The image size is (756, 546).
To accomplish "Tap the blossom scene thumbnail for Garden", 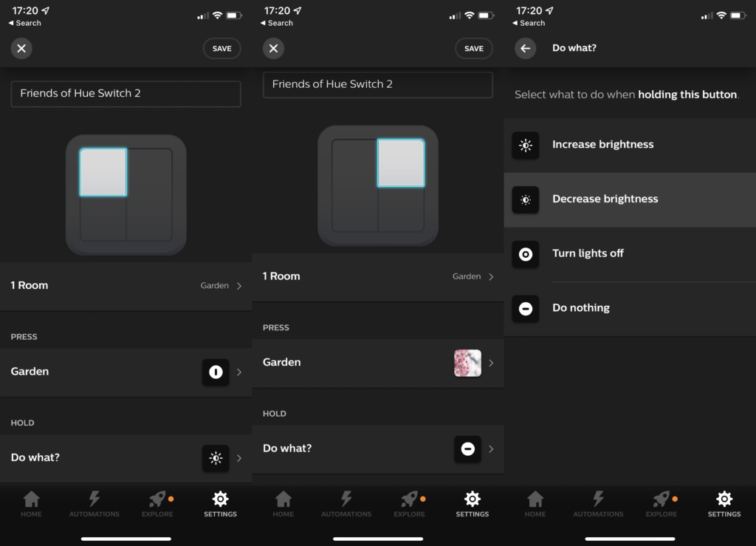I will pyautogui.click(x=467, y=363).
